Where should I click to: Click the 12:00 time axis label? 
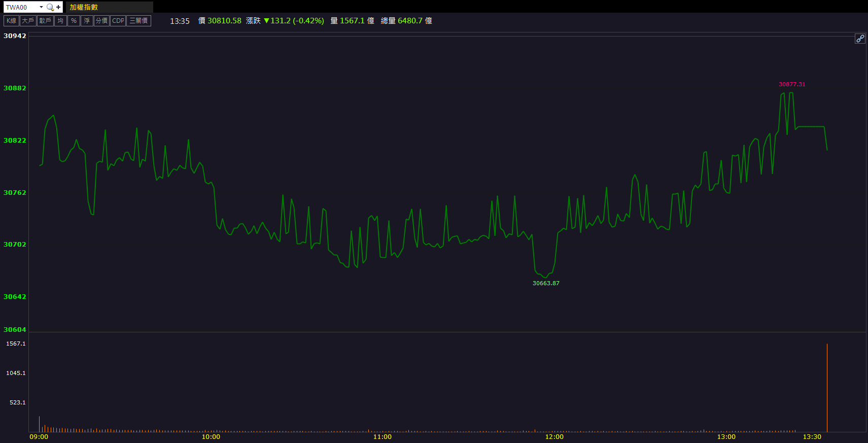554,437
